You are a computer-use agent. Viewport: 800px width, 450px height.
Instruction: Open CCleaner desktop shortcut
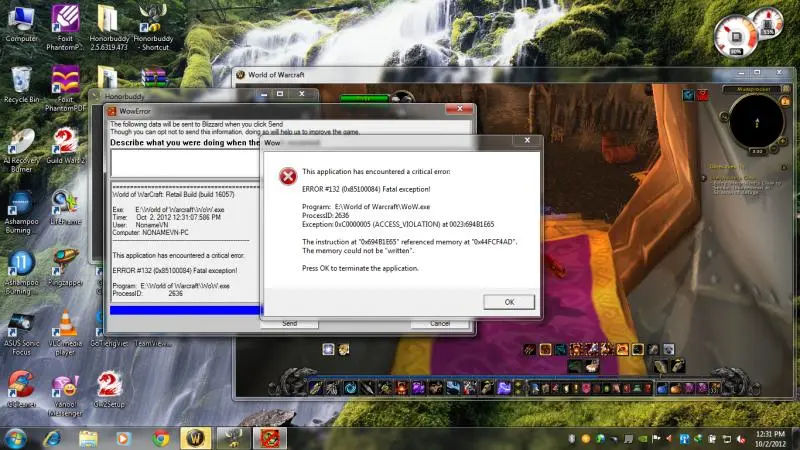[x=21, y=388]
